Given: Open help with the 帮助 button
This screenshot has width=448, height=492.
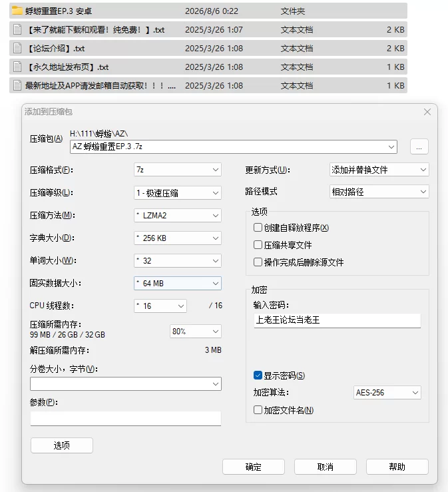Looking at the screenshot, I should click(x=397, y=467).
